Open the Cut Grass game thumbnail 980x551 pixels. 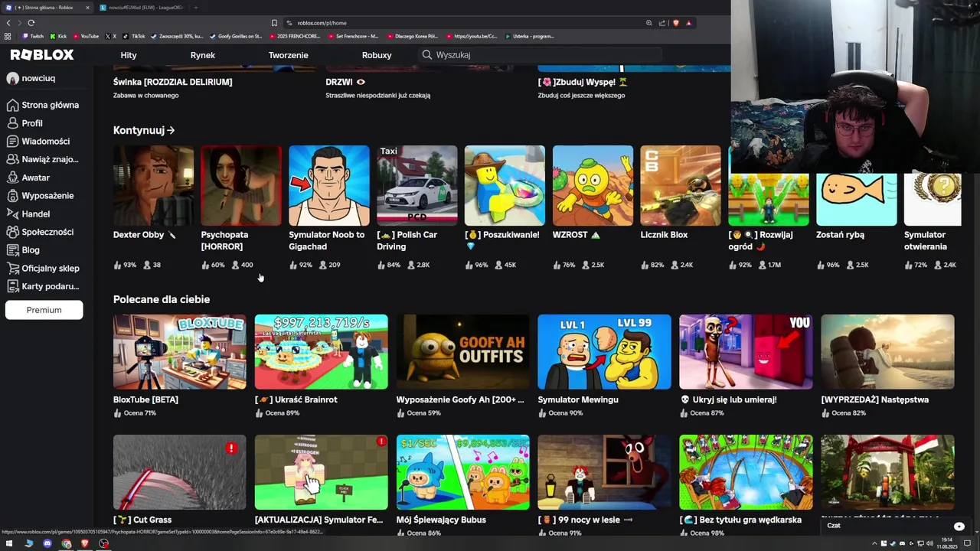click(180, 472)
